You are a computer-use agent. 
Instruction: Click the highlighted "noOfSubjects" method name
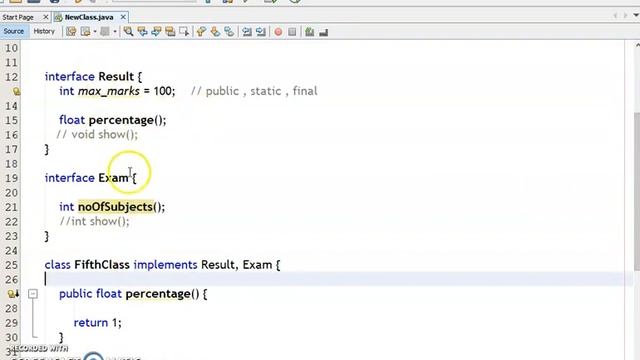(115, 207)
